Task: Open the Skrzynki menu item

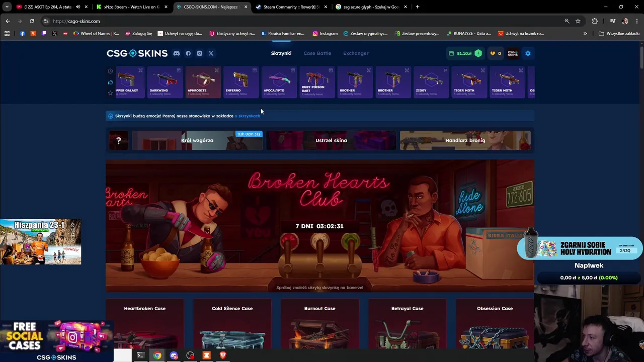Action: tap(281, 53)
